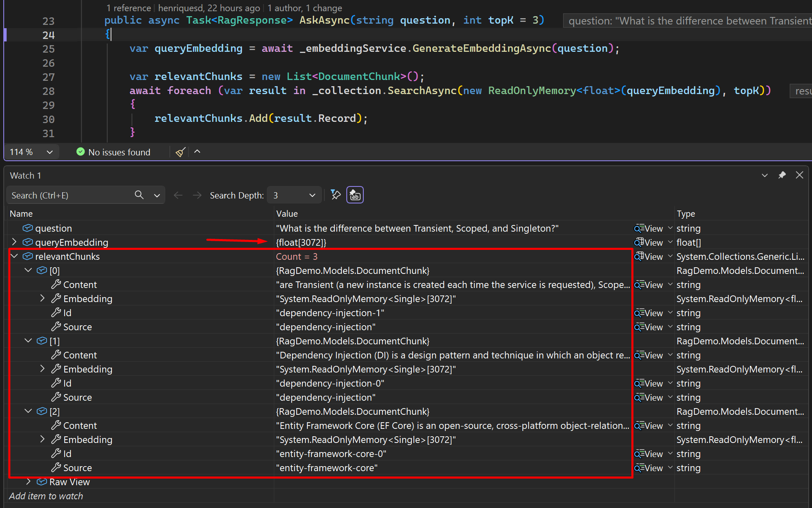
Task: Open Watch 1 window options dropdown
Action: click(765, 175)
